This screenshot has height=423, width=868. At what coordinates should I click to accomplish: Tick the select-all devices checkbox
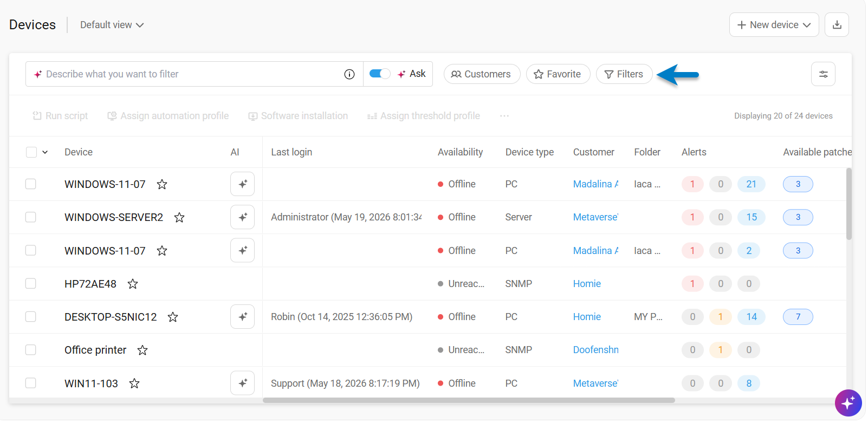31,152
